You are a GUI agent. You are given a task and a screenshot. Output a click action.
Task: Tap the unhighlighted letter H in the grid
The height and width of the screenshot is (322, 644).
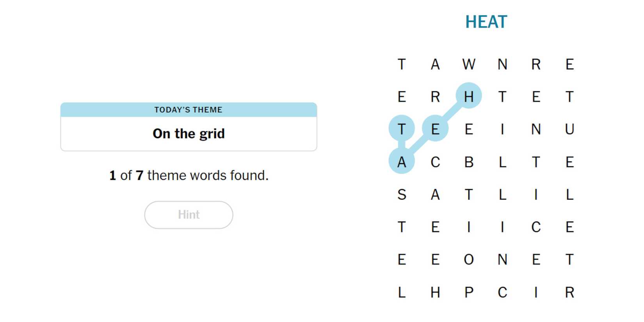tap(435, 292)
